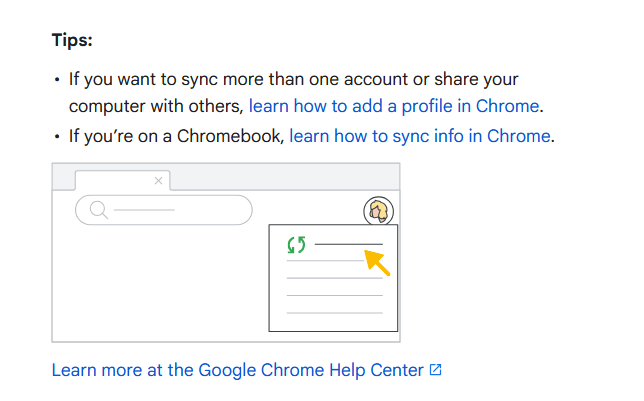Open 'learn how to add a profile in Chrome'
The width and height of the screenshot is (644, 401).
394,106
